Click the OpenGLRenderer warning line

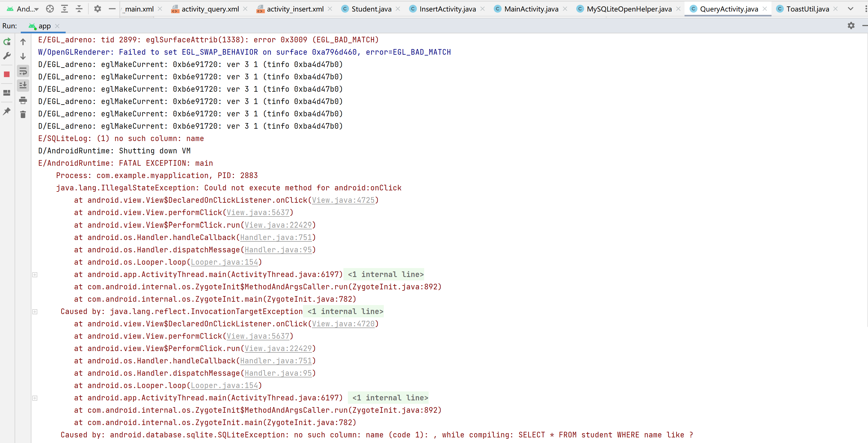click(244, 52)
